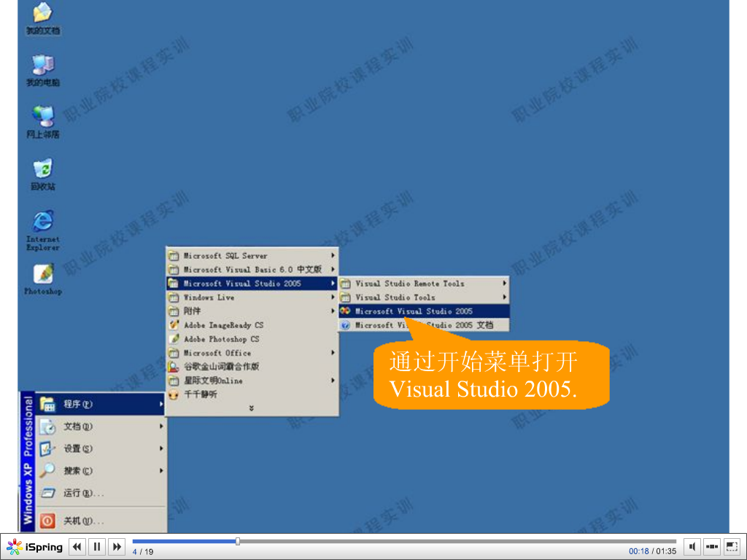Click the Visual Studio Tools folder icon
The height and width of the screenshot is (560, 747).
pos(345,297)
